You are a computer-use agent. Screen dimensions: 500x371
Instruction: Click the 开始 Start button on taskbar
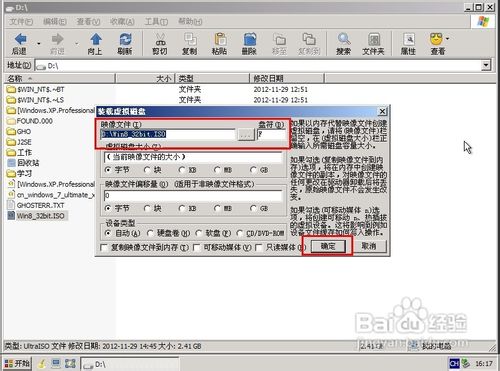pos(17,363)
